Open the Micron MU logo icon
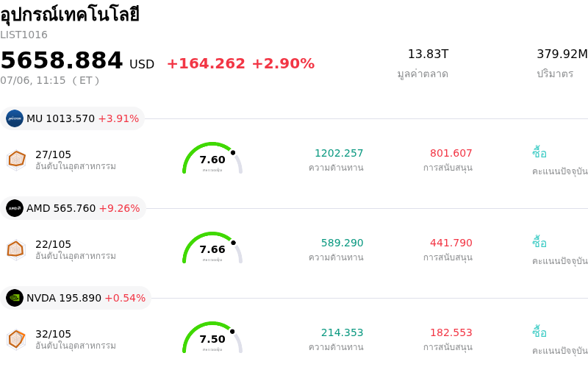 point(15,118)
